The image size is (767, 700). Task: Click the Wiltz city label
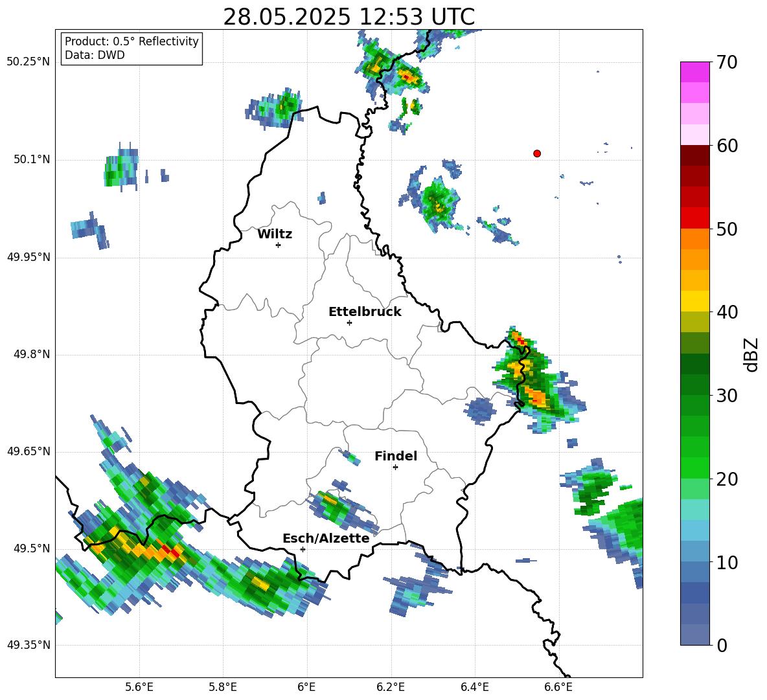point(275,234)
